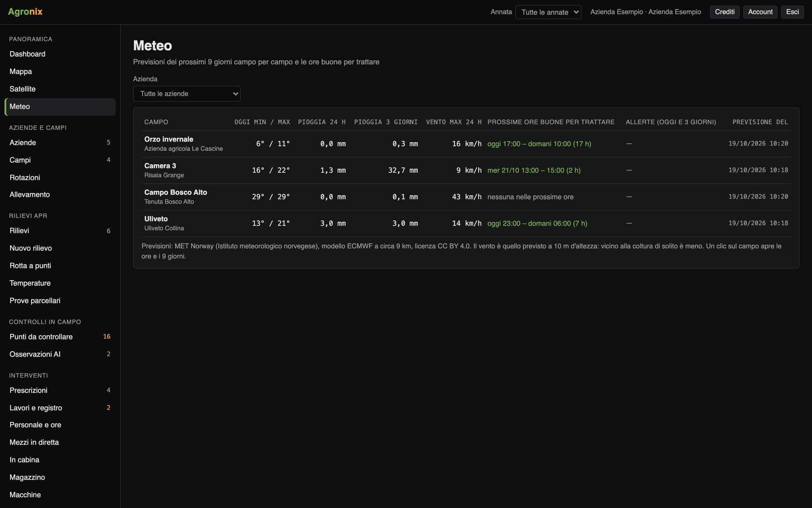
Task: Open the Camera 3 field row
Action: click(x=466, y=171)
